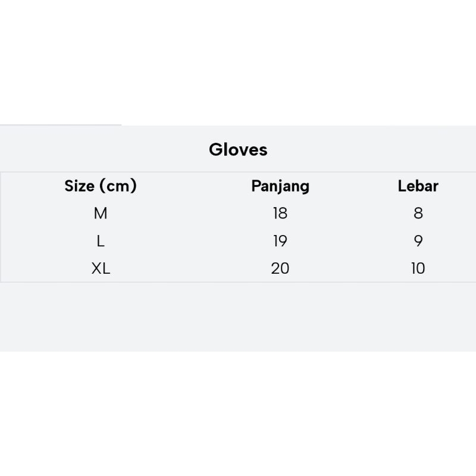This screenshot has height=476, width=476.
Task: Click Panjang value 19
Action: tap(280, 241)
